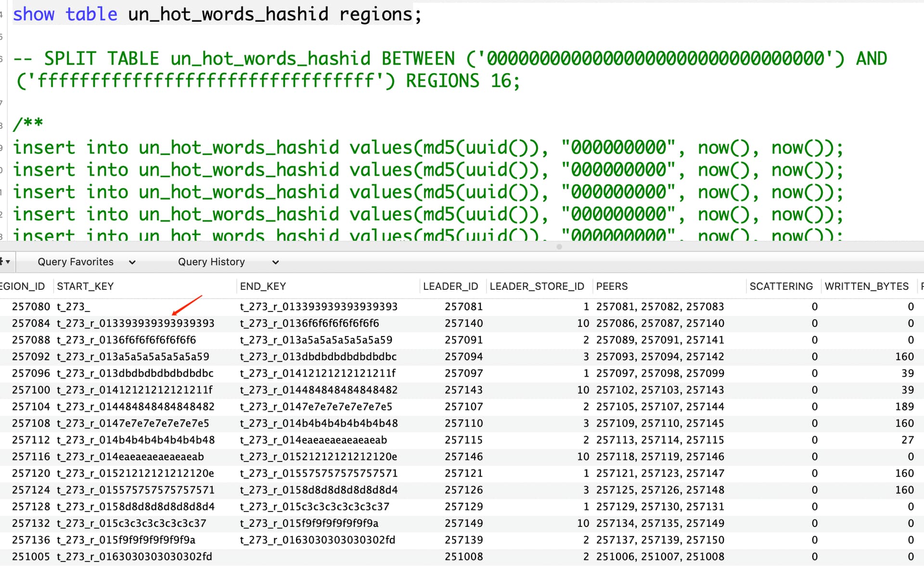924x575 pixels.
Task: Click the LEADER_STORE_ID column header
Action: point(537,286)
